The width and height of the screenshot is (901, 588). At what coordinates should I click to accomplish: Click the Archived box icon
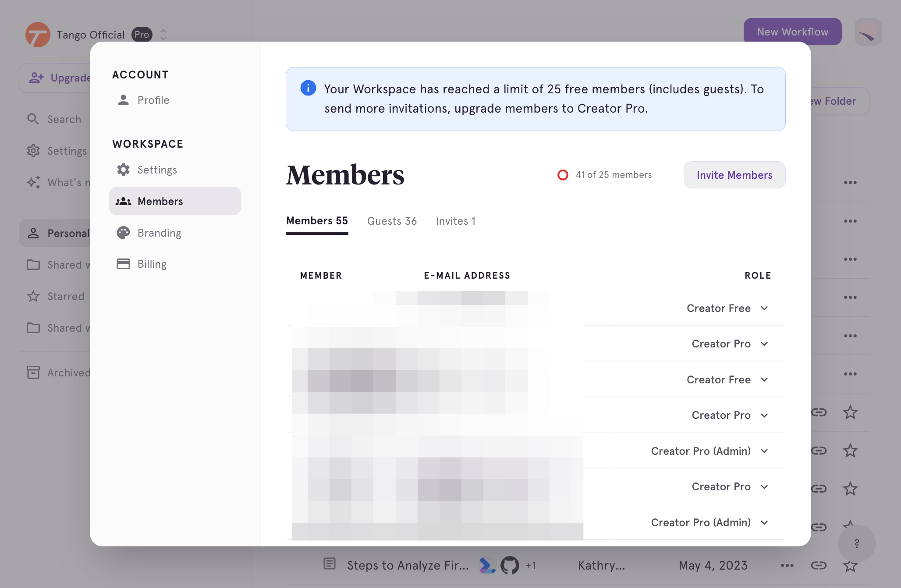click(x=33, y=372)
